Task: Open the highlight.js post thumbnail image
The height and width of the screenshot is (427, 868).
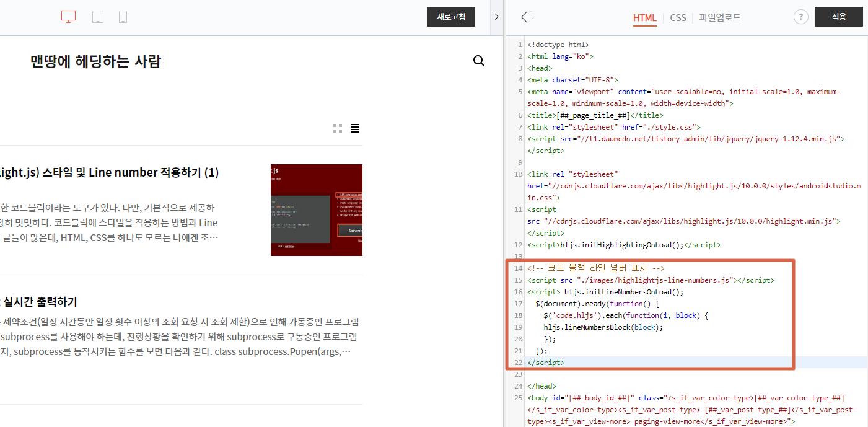Action: 317,210
